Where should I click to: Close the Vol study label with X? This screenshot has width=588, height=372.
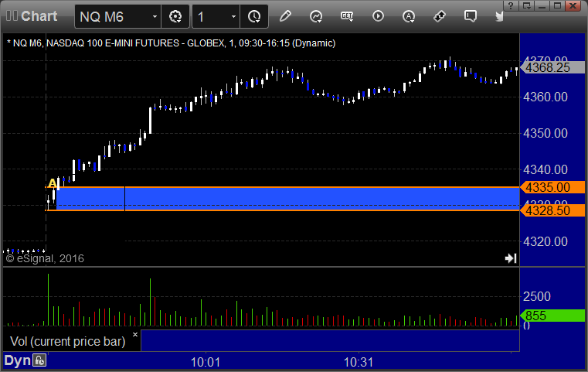coord(135,334)
